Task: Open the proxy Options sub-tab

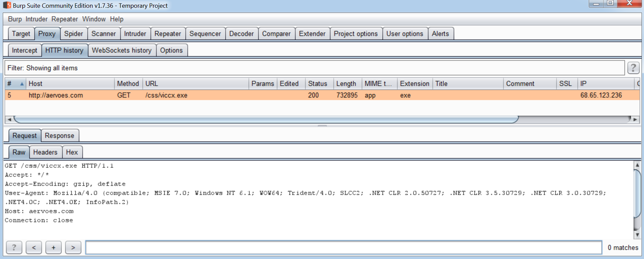Action: pyautogui.click(x=171, y=50)
